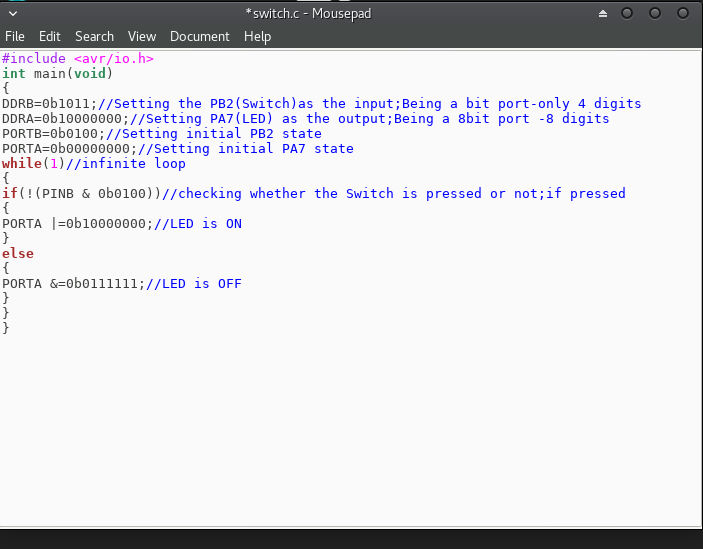Click the '//LED is OFF' comment

pyautogui.click(x=194, y=284)
